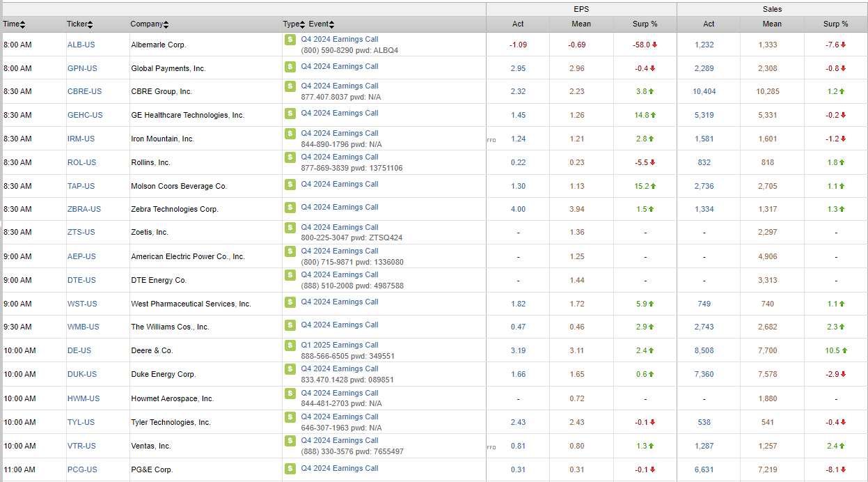Click the earnings icon for Molson Coors Beverage Co.

click(290, 185)
